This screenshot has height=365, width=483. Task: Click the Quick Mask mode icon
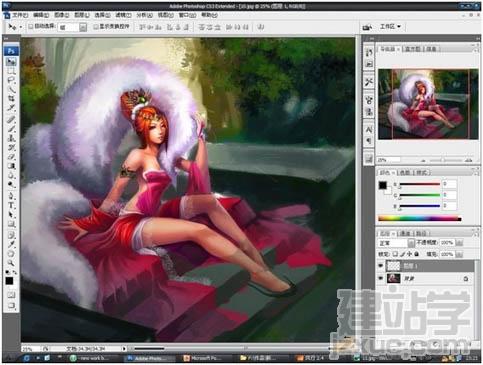click(x=11, y=295)
